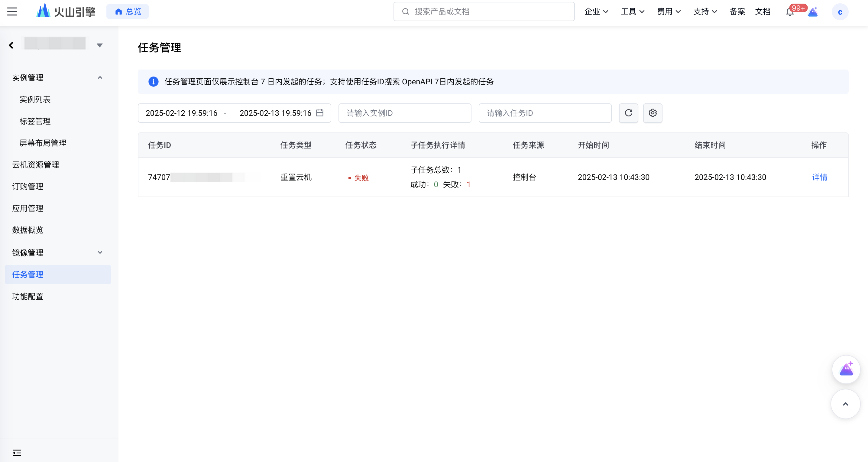
Task: Click the 开始时间 column header
Action: click(x=593, y=145)
